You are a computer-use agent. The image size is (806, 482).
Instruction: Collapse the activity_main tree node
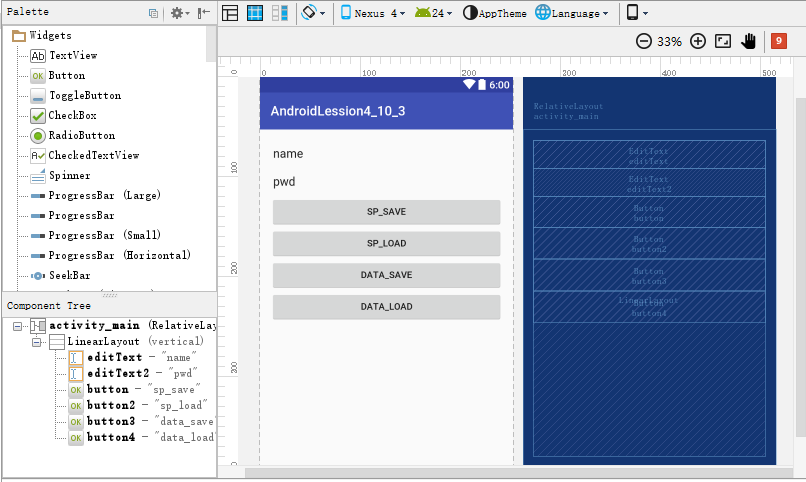(17, 326)
